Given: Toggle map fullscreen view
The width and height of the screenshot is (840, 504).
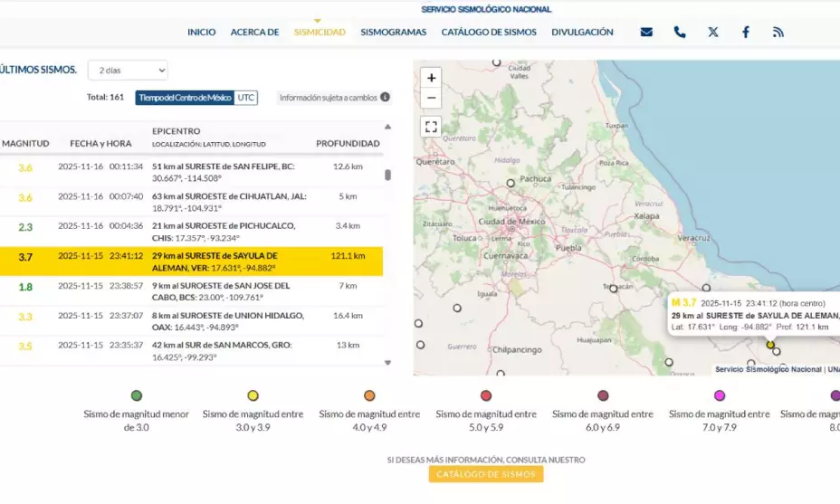Looking at the screenshot, I should (x=431, y=127).
